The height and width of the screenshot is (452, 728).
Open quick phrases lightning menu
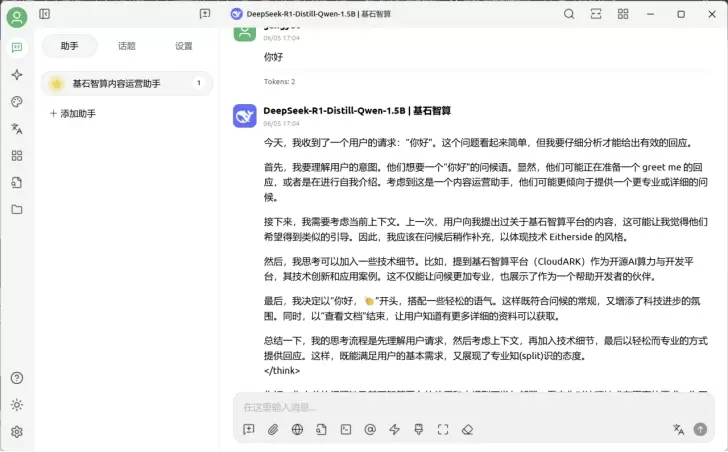point(394,430)
